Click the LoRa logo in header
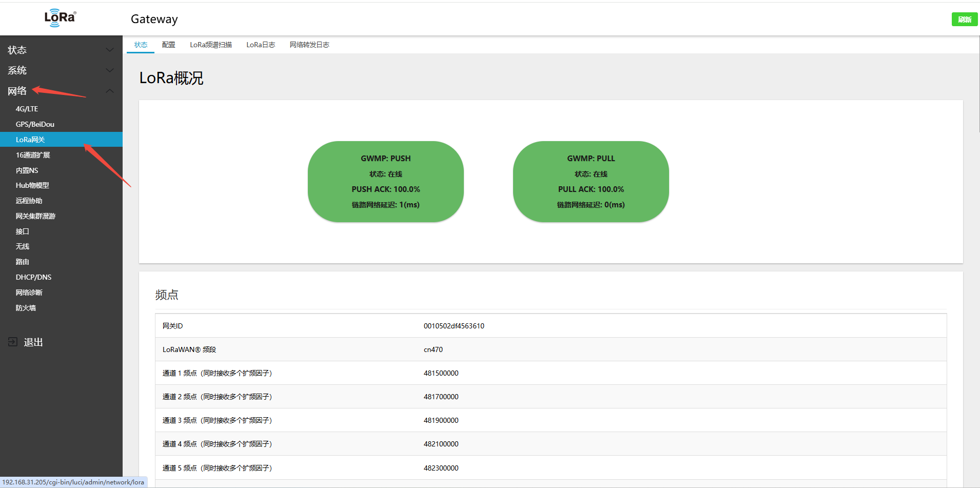980x488 pixels. (x=60, y=18)
